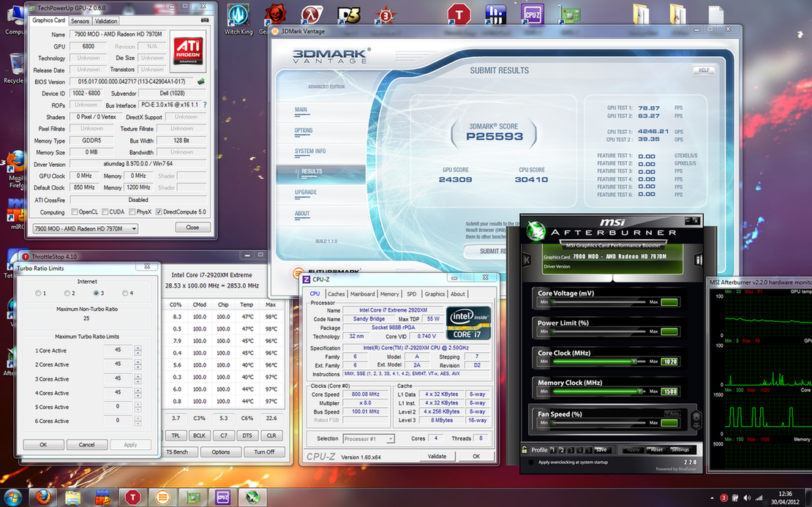Viewport: 812px width, 507px height.
Task: Click the Afterburner profile lock icon
Action: (x=525, y=449)
